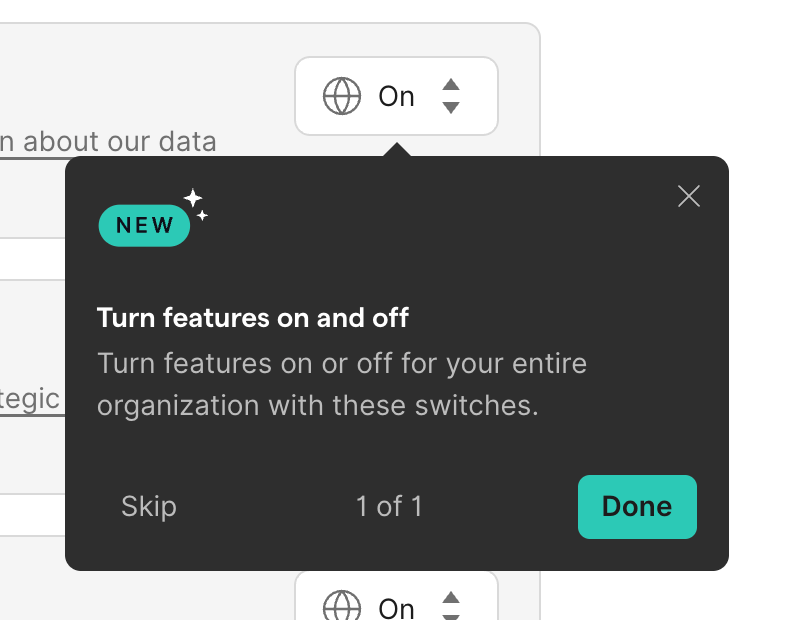Open the 'about our data' link
The image size is (808, 620).
click(108, 141)
